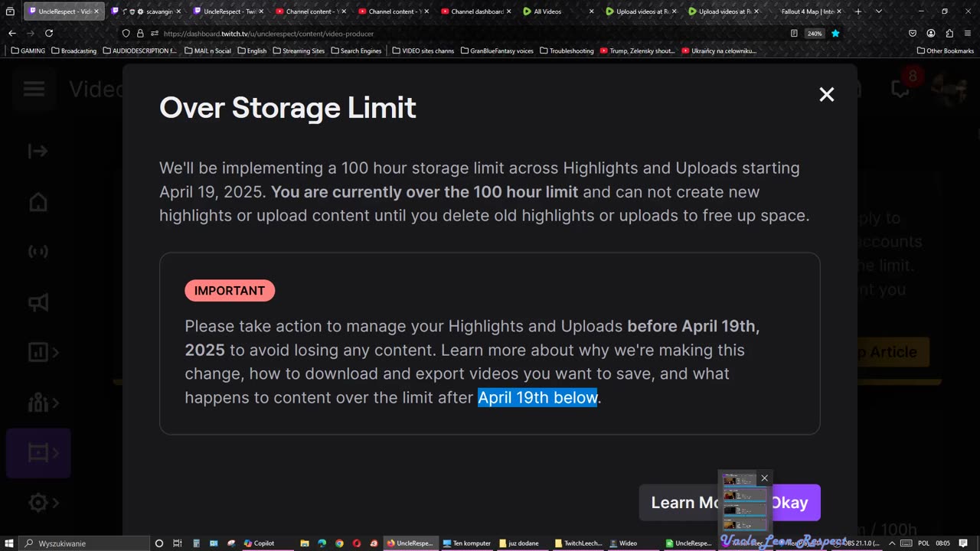Go back with the browser Back arrow
The image size is (980, 551).
click(11, 34)
